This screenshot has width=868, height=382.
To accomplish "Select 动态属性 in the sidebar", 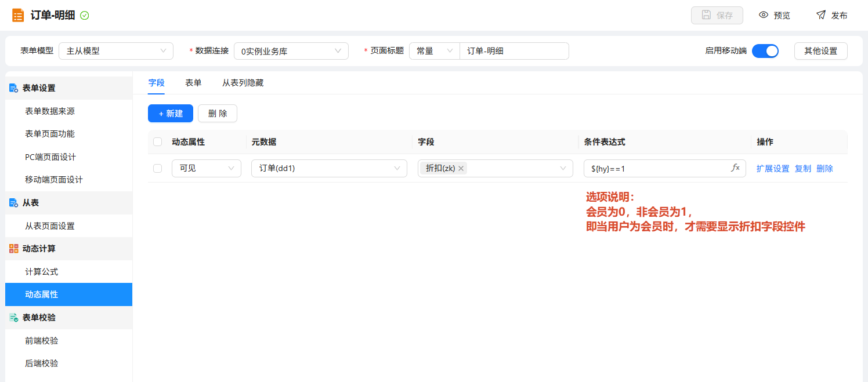I will [x=68, y=294].
